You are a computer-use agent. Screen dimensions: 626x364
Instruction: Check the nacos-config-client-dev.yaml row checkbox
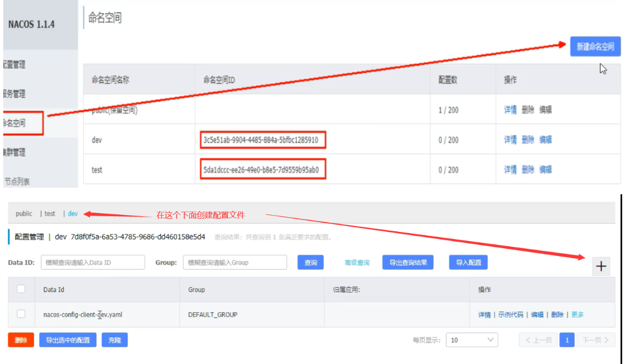[x=21, y=314]
